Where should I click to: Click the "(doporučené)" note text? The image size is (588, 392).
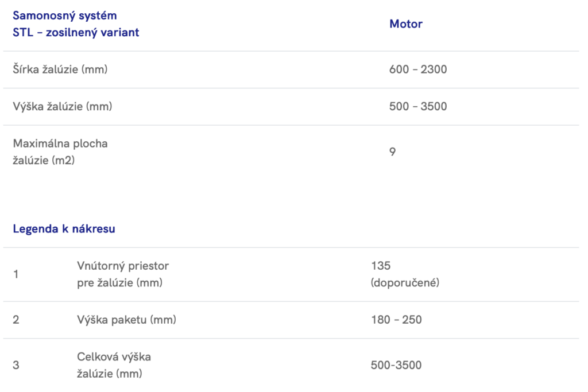click(405, 283)
